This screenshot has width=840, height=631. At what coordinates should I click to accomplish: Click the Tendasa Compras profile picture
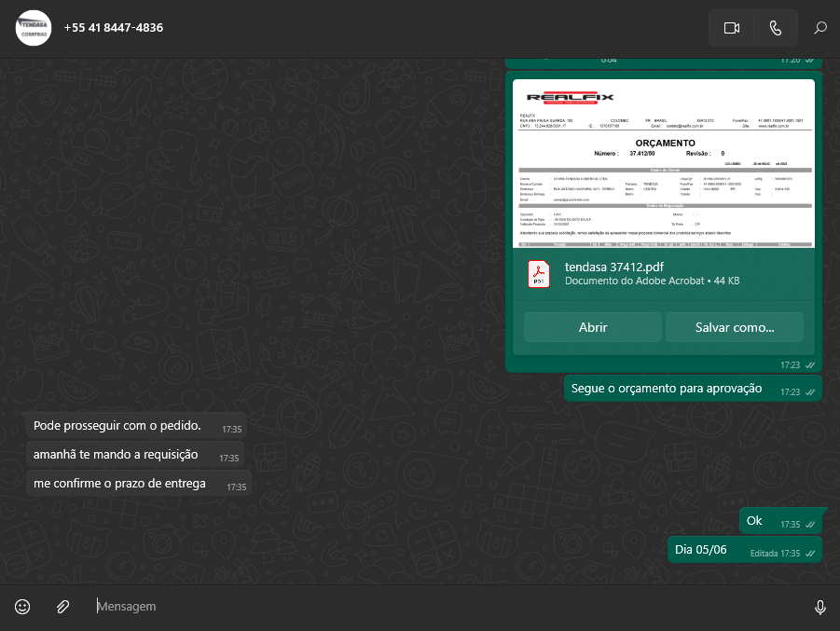pyautogui.click(x=34, y=28)
